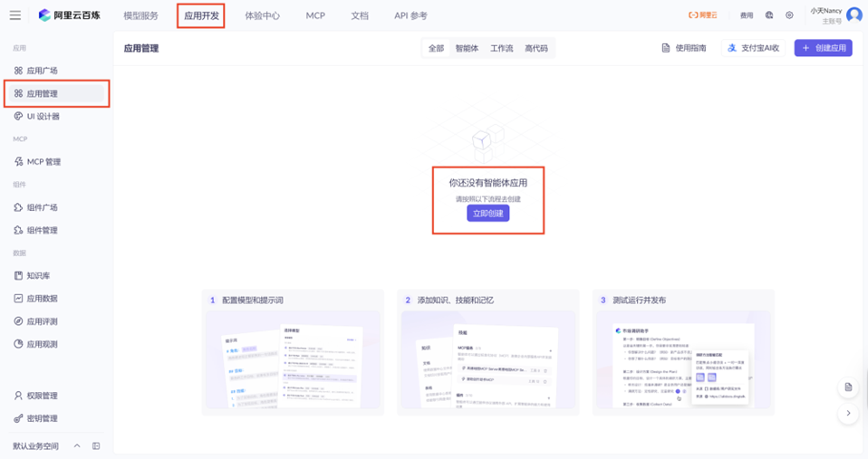
Task: Click the 支付宝AI收 button
Action: click(754, 48)
